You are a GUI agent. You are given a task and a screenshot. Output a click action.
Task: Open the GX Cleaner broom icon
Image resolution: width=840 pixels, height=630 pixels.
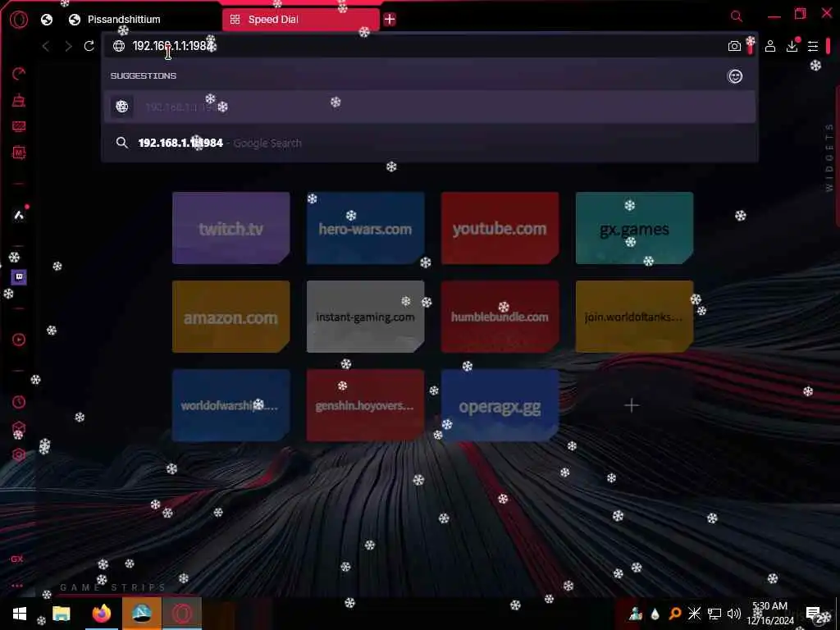coord(19,100)
